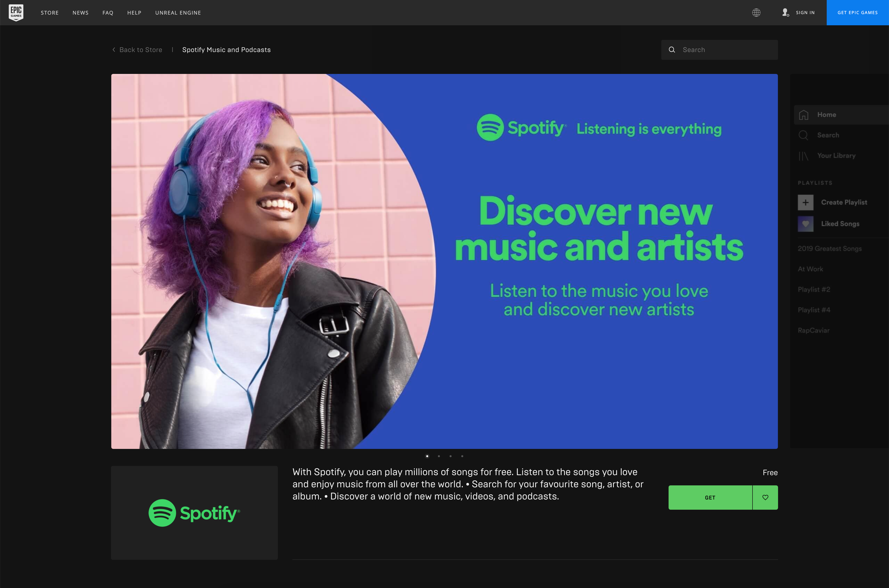Toggle the third carousel dot indicator
This screenshot has width=889, height=588.
(450, 455)
